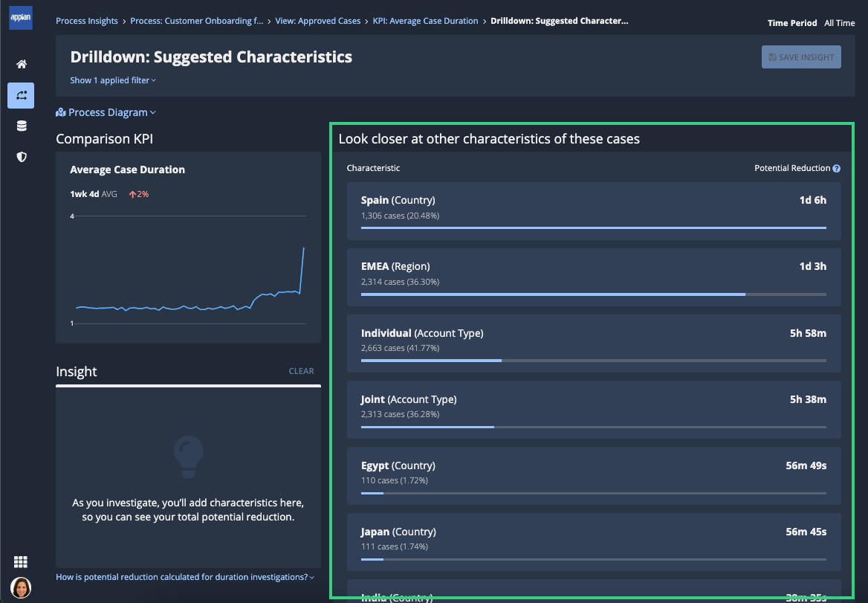
Task: Click the Appian logo
Action: (x=21, y=18)
